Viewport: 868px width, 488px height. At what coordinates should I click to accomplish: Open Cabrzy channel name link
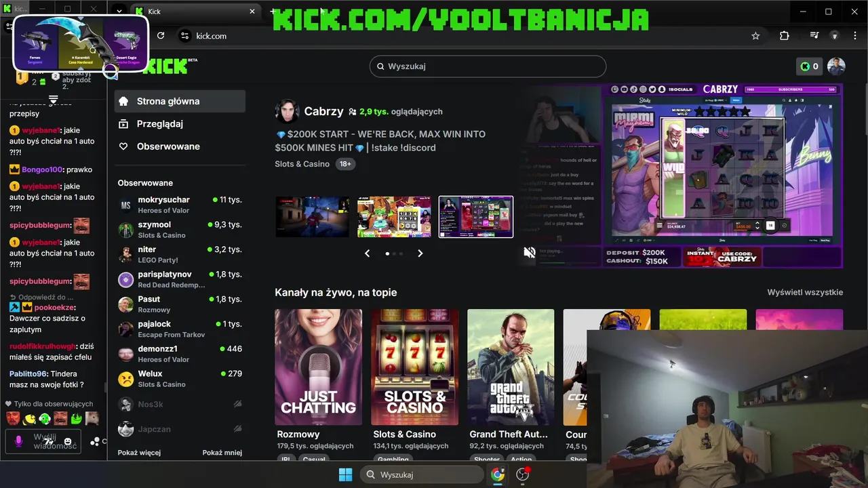[x=323, y=111]
